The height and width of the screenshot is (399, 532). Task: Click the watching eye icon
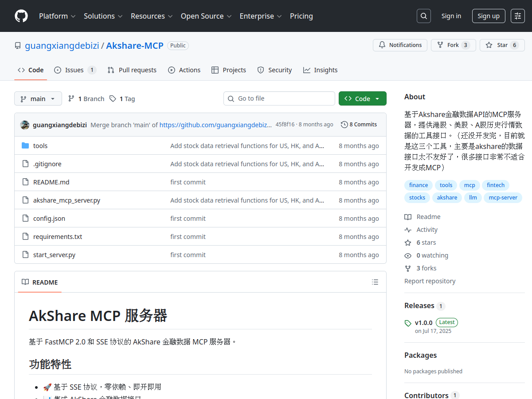pyautogui.click(x=407, y=255)
